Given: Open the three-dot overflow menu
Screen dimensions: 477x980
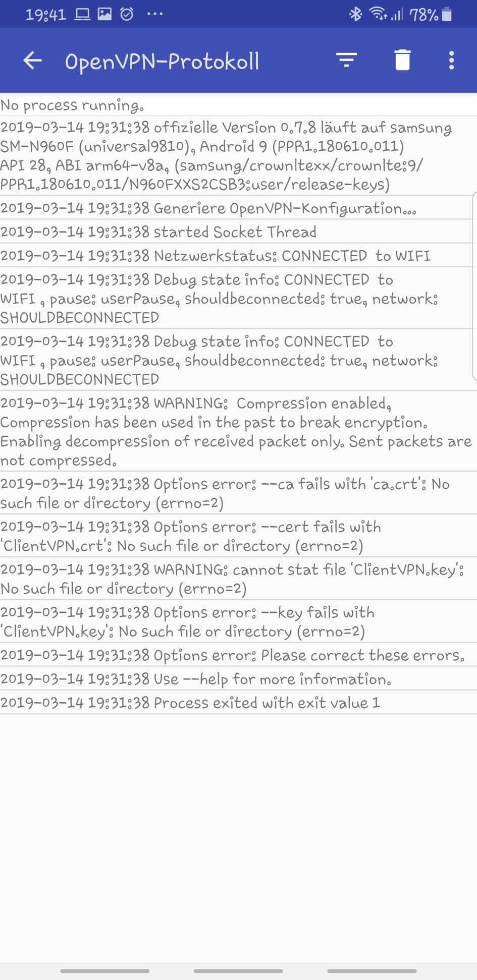Looking at the screenshot, I should [451, 60].
